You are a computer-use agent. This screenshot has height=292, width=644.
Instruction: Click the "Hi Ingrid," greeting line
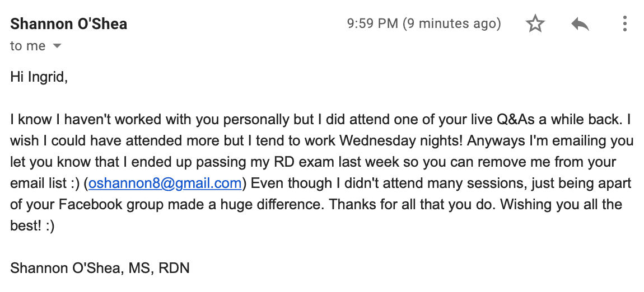coord(39,77)
